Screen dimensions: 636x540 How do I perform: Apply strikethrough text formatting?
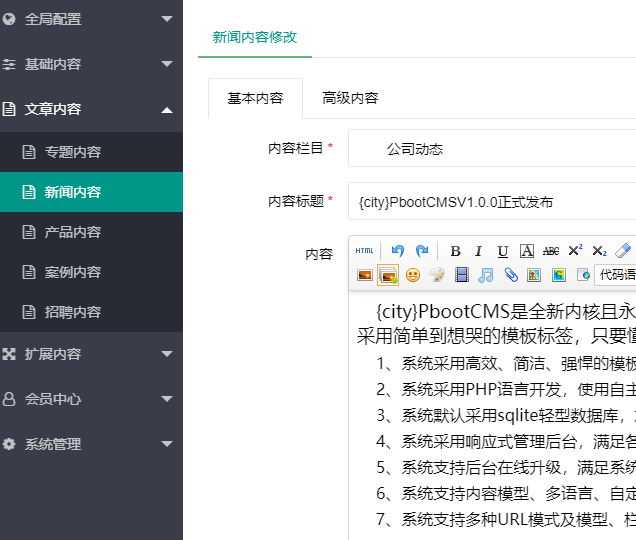point(550,251)
